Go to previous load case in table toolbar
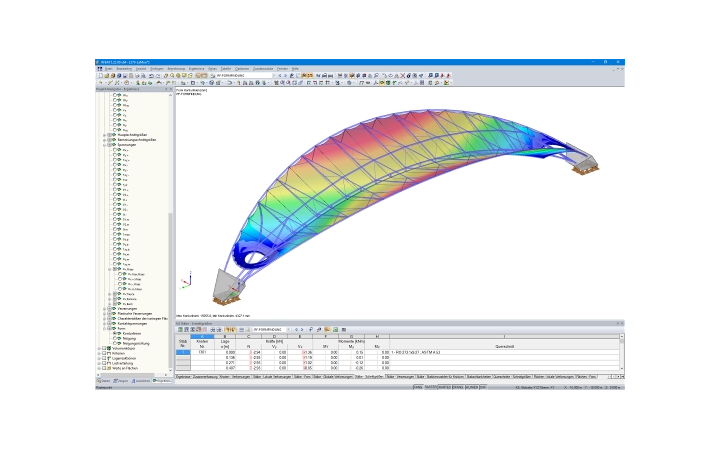This screenshot has height=450, width=720. coord(296,330)
